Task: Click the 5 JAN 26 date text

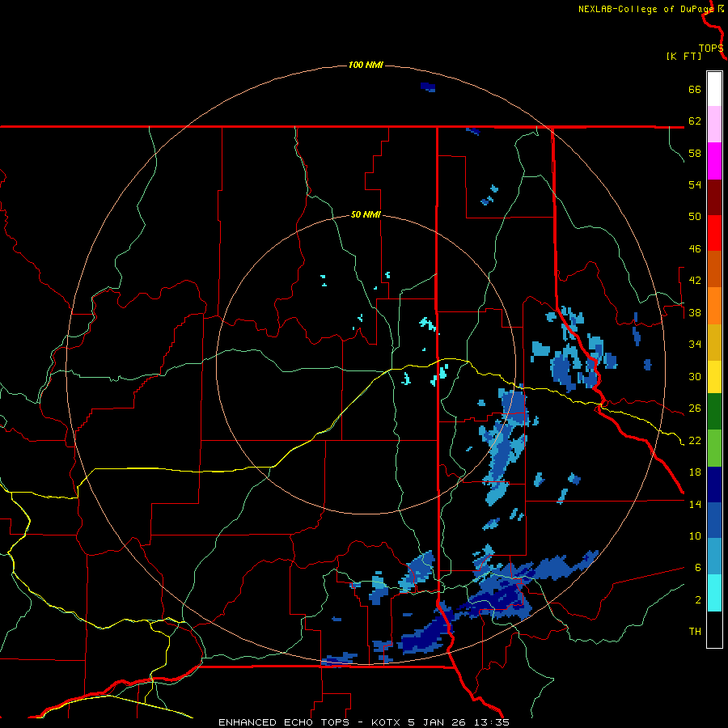Action: [437, 722]
